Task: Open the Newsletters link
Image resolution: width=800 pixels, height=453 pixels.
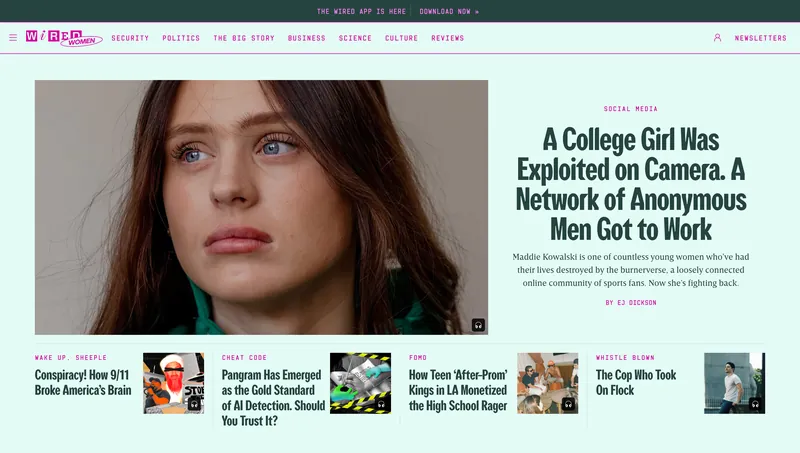Action: (x=761, y=38)
